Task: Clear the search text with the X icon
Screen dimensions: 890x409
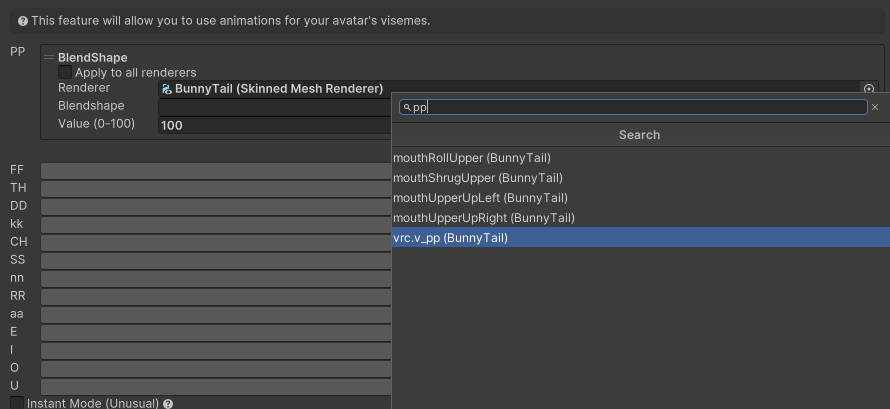Action: (875, 107)
